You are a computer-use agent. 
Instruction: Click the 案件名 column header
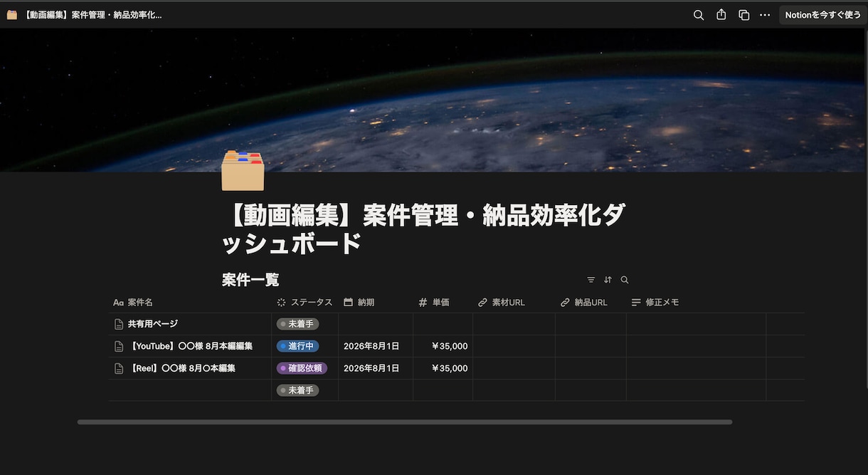click(189, 303)
